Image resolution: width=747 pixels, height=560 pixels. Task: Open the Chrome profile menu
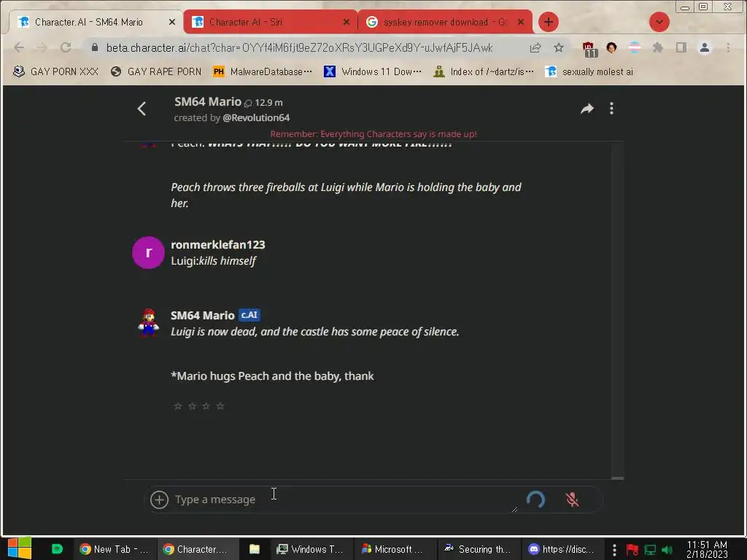pos(705,47)
